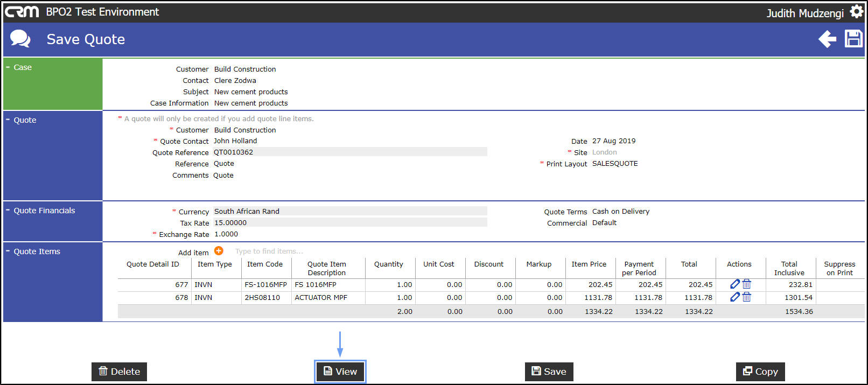Edit quote item 677 with pencil icon
Screen dimensions: 868x385
point(734,284)
